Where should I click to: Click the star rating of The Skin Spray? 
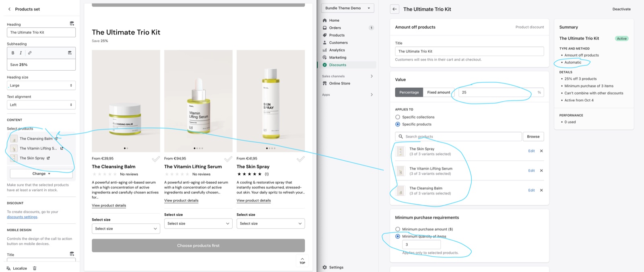tap(249, 174)
